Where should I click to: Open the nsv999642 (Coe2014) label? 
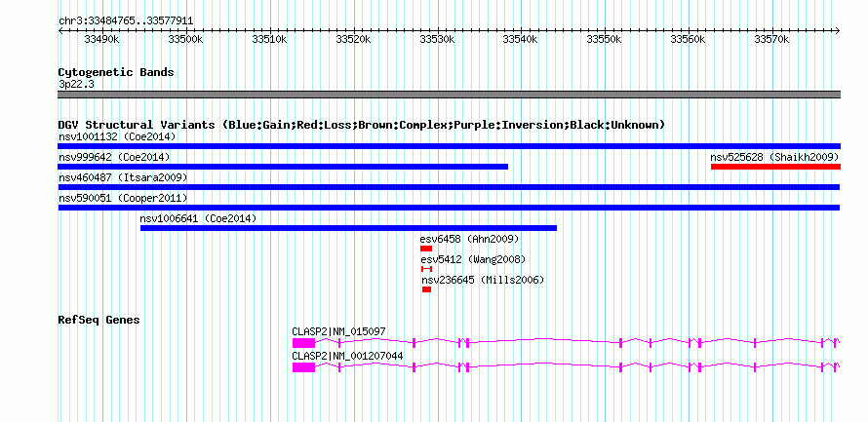pyautogui.click(x=114, y=157)
